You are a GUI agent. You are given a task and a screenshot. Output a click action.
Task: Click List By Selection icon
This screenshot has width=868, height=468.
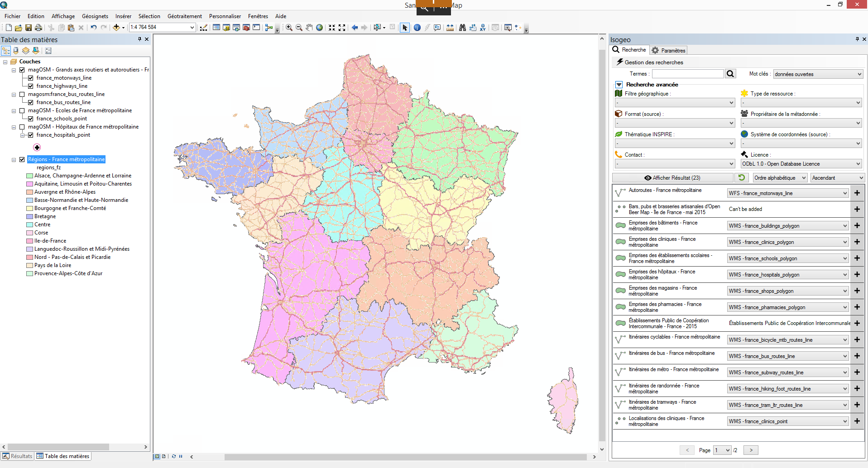click(x=36, y=51)
